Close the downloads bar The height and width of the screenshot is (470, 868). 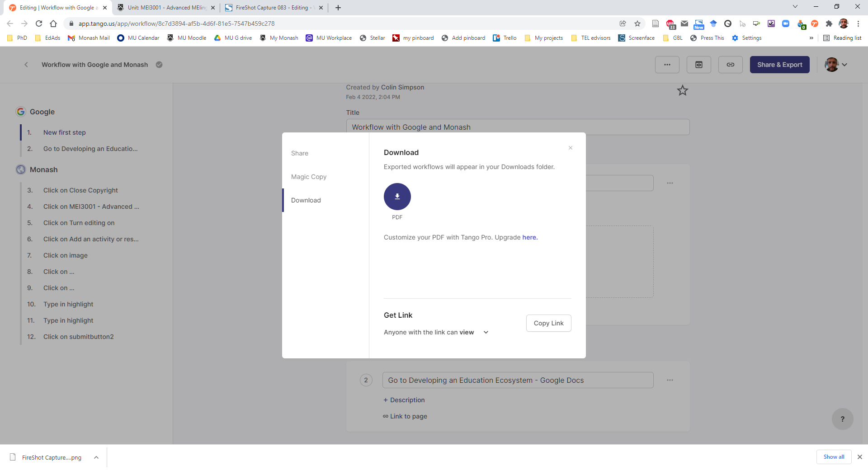point(860,457)
